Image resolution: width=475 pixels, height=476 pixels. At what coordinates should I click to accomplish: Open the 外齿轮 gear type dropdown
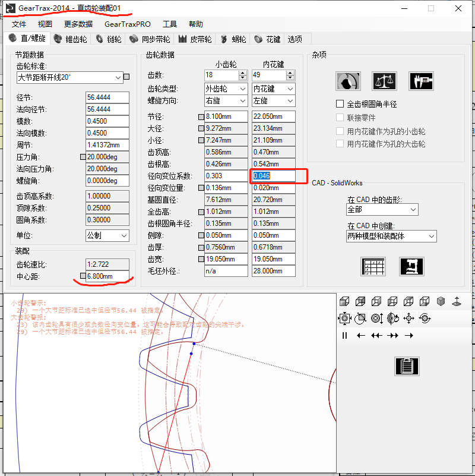pos(226,89)
